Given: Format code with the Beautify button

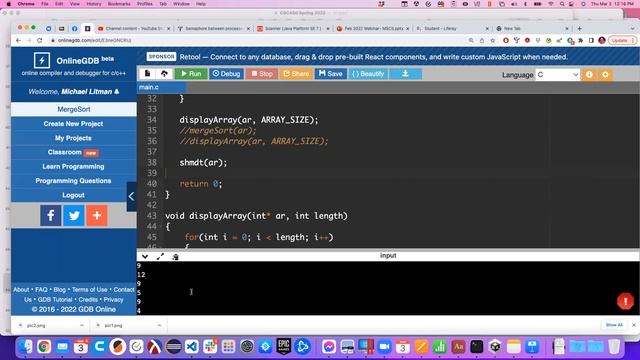Looking at the screenshot, I should (368, 73).
